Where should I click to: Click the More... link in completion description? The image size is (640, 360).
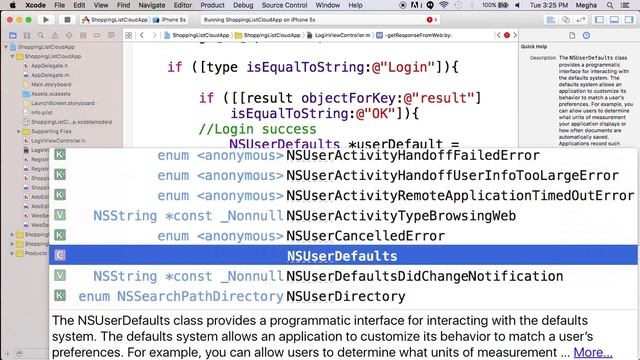click(593, 352)
